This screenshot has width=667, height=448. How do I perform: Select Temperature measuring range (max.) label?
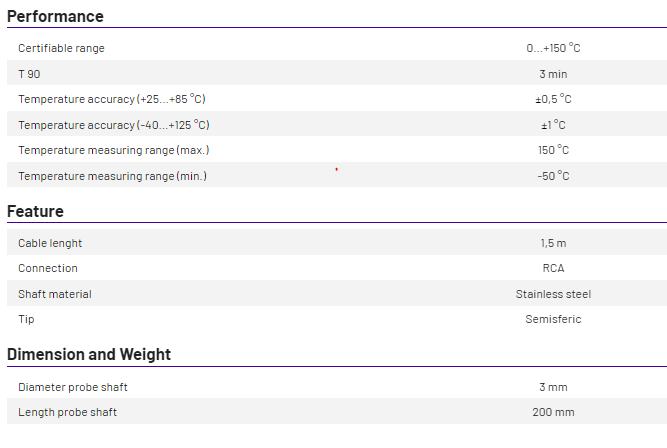click(x=113, y=150)
